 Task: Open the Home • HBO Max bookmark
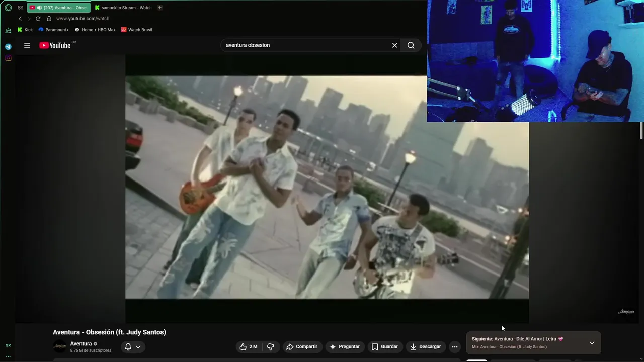coord(95,30)
